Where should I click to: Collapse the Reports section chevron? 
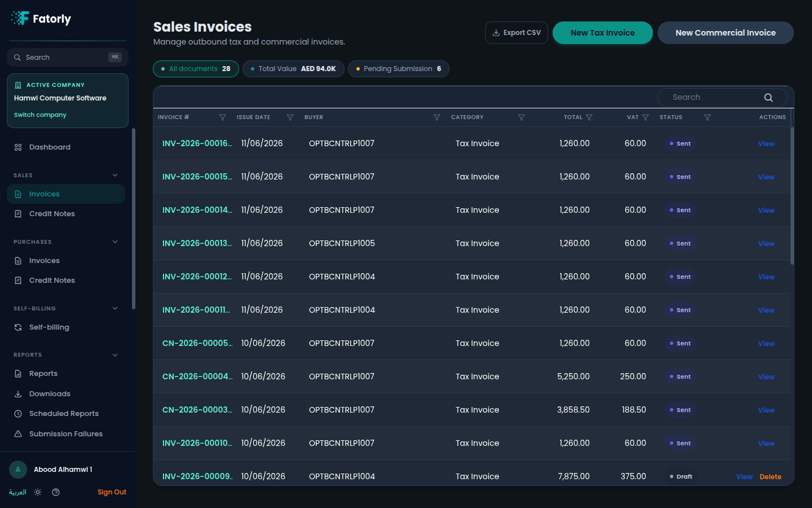pos(115,355)
